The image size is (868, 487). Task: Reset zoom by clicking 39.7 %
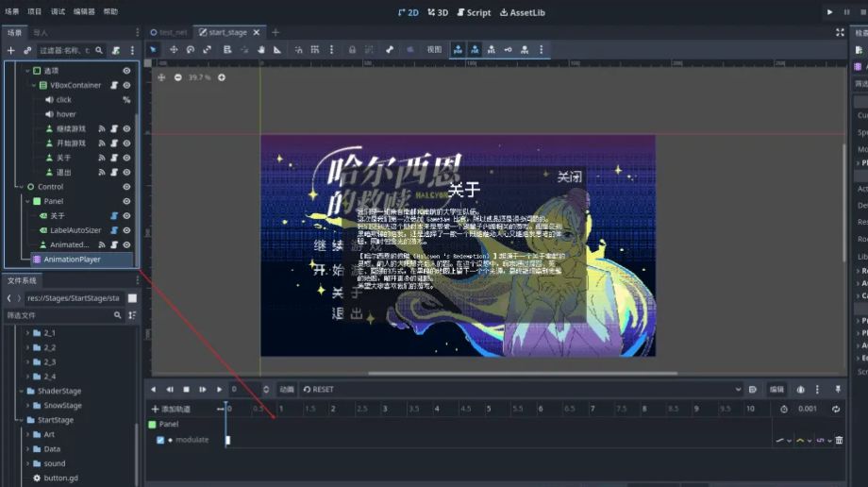[x=199, y=77]
